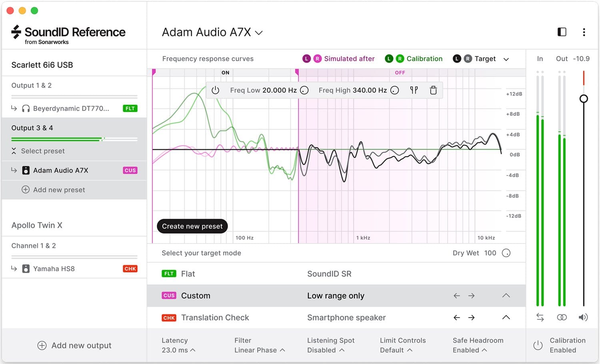Click Add new output
Screen dimensions: 600x364
[74, 346]
